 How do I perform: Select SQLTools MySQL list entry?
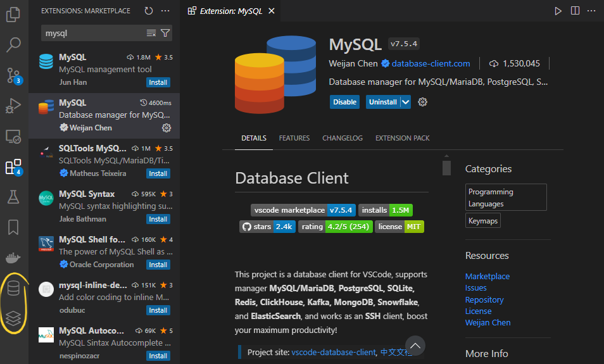coord(104,161)
